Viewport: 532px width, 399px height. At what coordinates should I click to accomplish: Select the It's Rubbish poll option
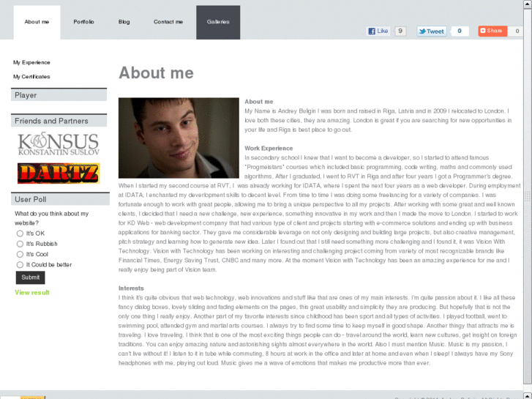click(x=20, y=244)
